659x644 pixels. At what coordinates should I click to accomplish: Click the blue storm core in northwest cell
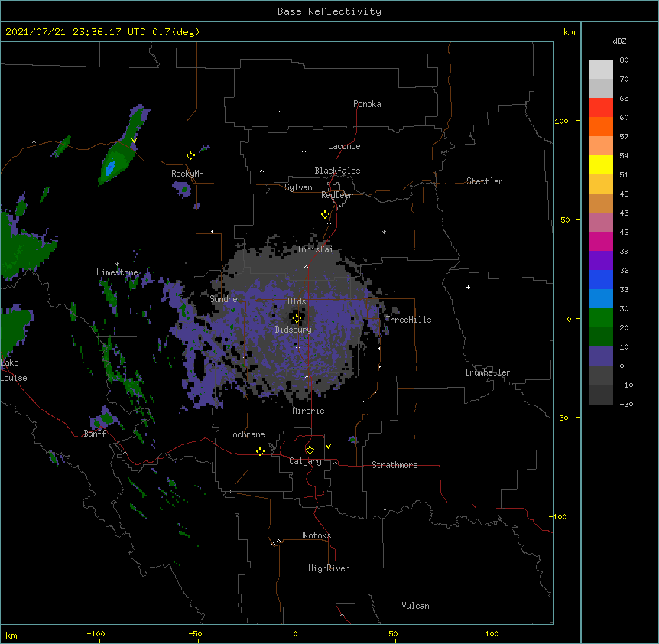pos(109,169)
